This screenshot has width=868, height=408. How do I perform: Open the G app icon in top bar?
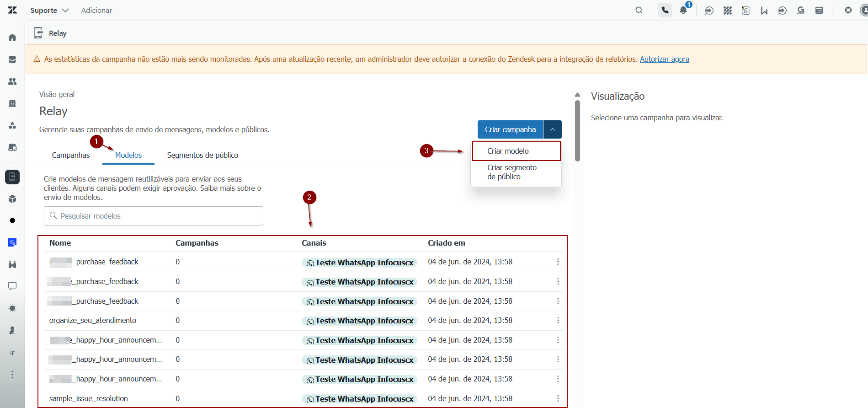click(x=801, y=10)
